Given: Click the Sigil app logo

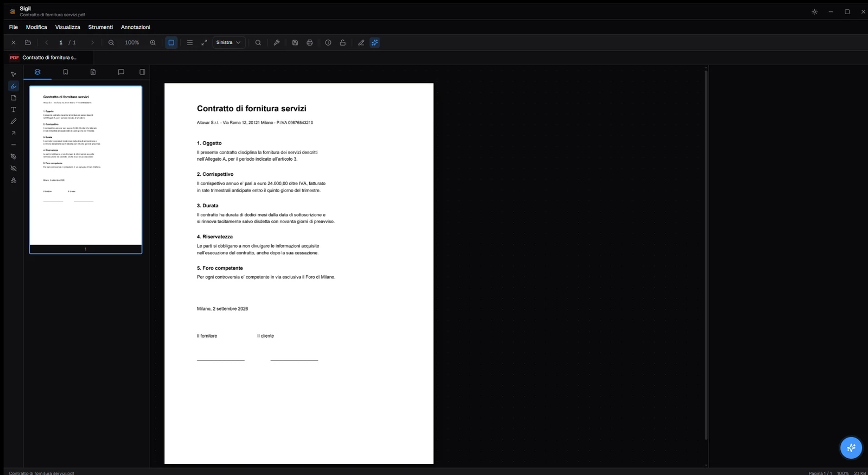Looking at the screenshot, I should point(12,11).
